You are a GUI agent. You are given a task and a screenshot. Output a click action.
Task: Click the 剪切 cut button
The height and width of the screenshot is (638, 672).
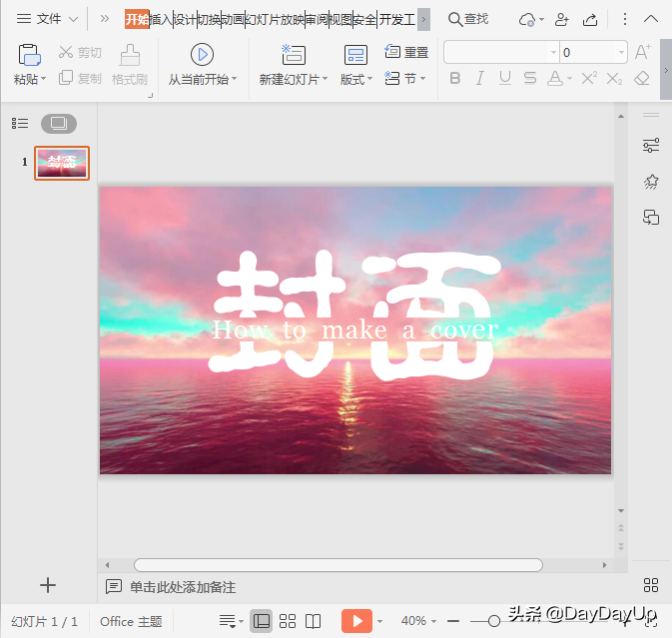(80, 52)
